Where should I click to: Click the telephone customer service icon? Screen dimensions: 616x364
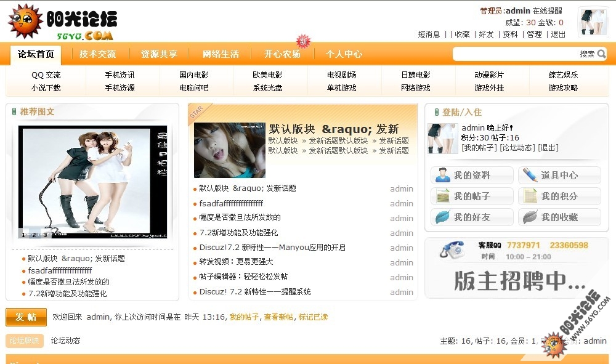click(452, 249)
